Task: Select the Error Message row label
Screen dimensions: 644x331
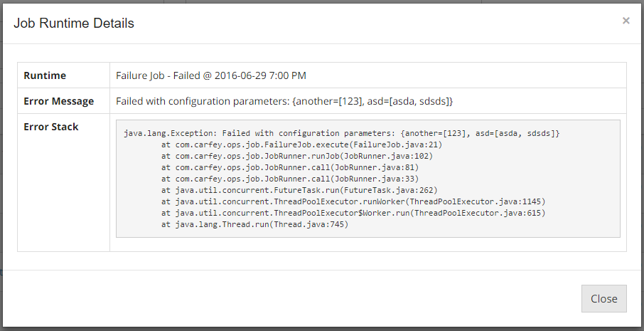Action: pyautogui.click(x=58, y=101)
